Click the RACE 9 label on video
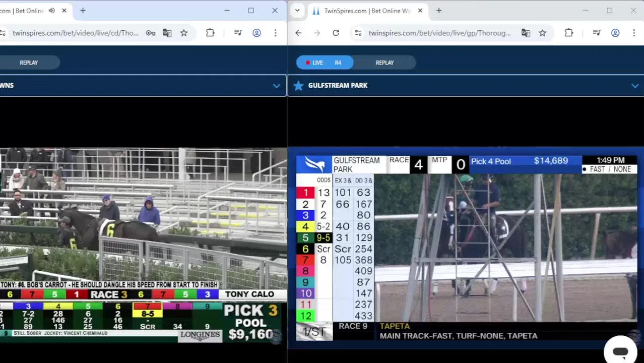 point(353,326)
